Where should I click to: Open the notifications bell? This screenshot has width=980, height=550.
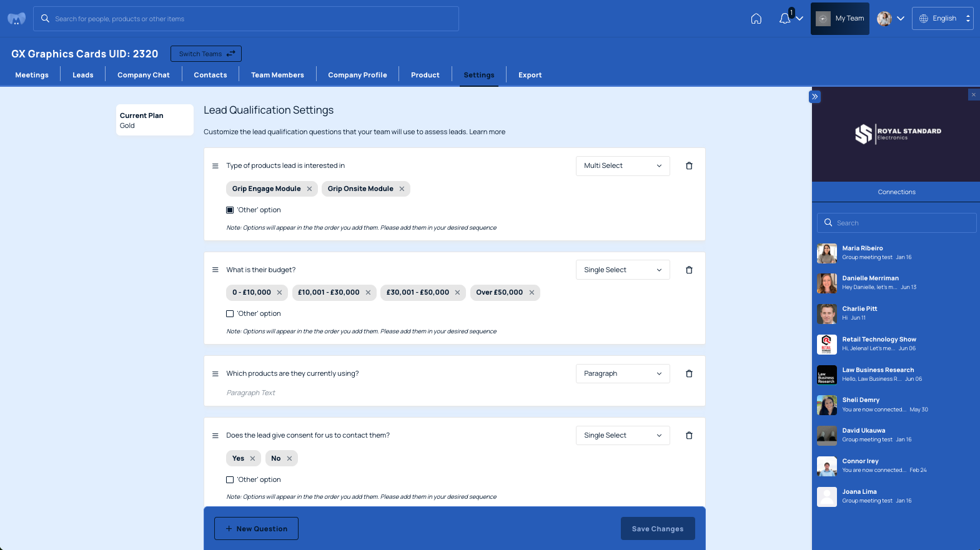click(785, 19)
